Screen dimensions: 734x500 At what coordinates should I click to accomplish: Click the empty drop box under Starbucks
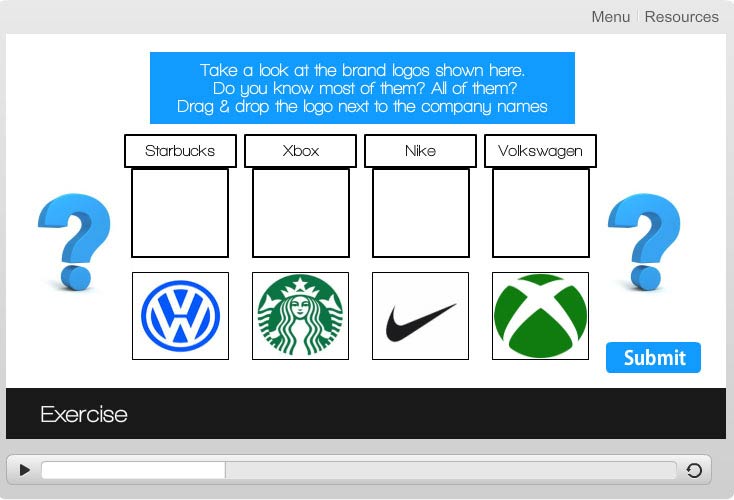[180, 213]
